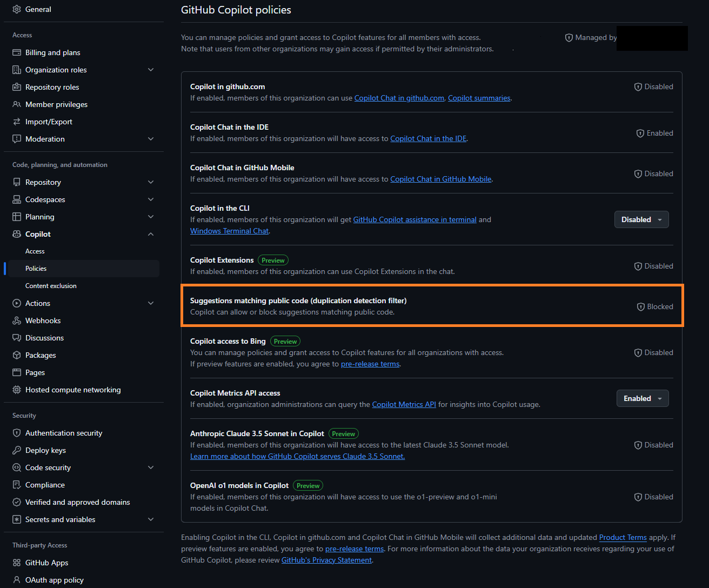Click the General gear icon
Image resolution: width=709 pixels, height=588 pixels.
coord(17,9)
